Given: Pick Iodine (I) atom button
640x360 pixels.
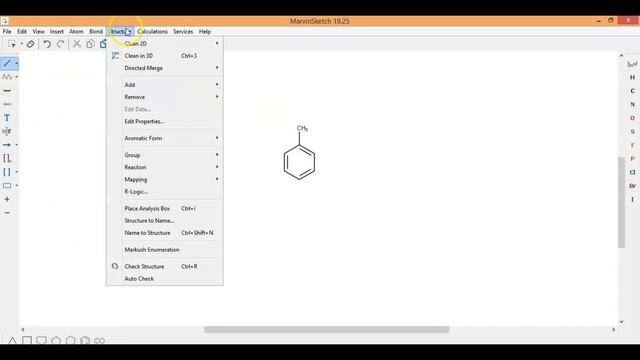Looking at the screenshot, I should [x=632, y=199].
